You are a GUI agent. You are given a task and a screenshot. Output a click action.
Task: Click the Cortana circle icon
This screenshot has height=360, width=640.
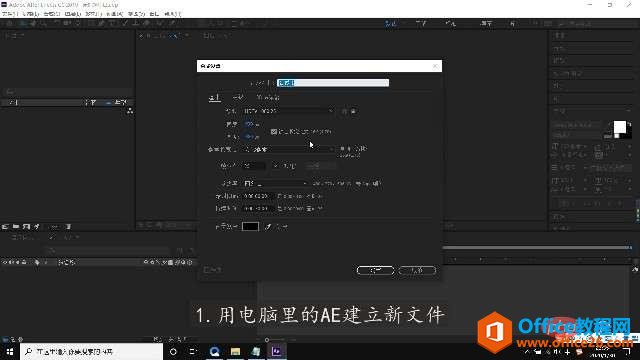pos(173,351)
